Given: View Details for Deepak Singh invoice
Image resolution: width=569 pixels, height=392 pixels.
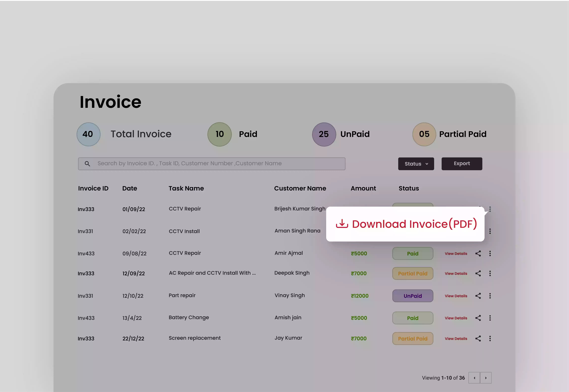Looking at the screenshot, I should click(x=456, y=273).
